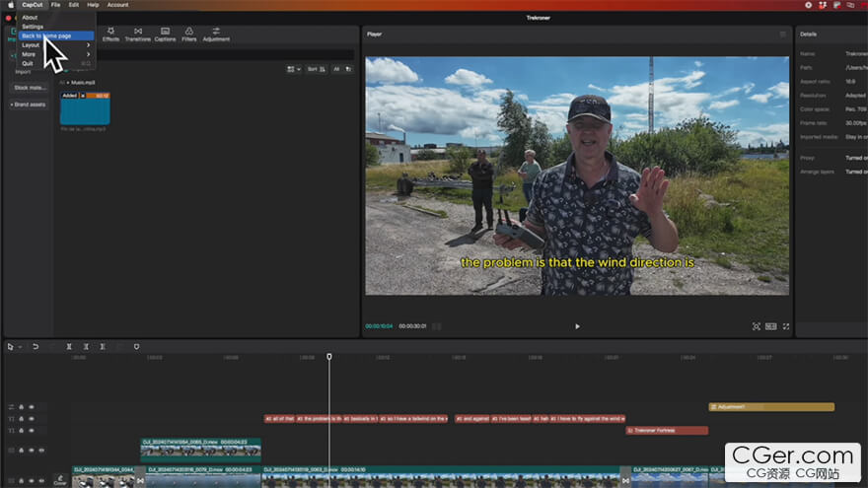Click the Delete left trim tool
The width and height of the screenshot is (868, 488).
click(x=86, y=347)
